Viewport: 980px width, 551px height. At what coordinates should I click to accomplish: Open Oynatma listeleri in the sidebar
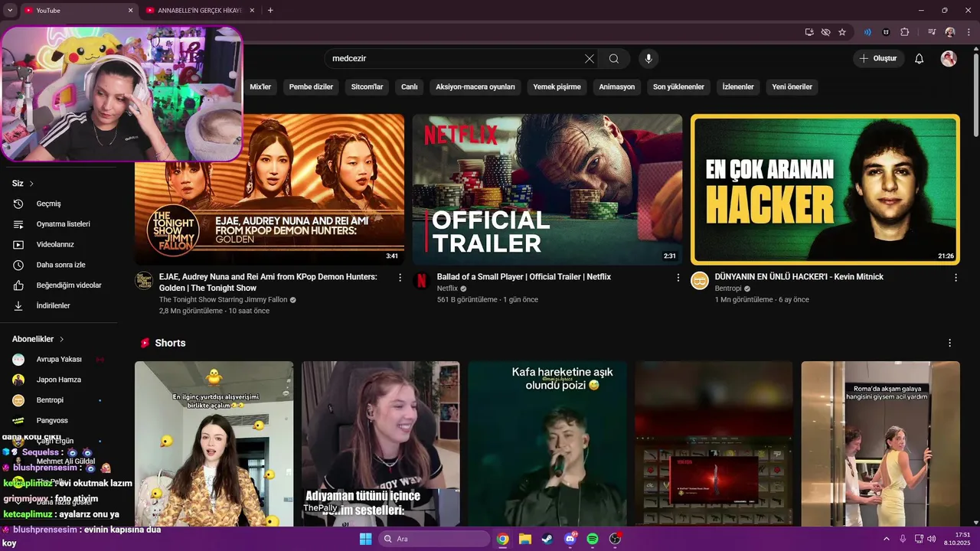point(60,224)
